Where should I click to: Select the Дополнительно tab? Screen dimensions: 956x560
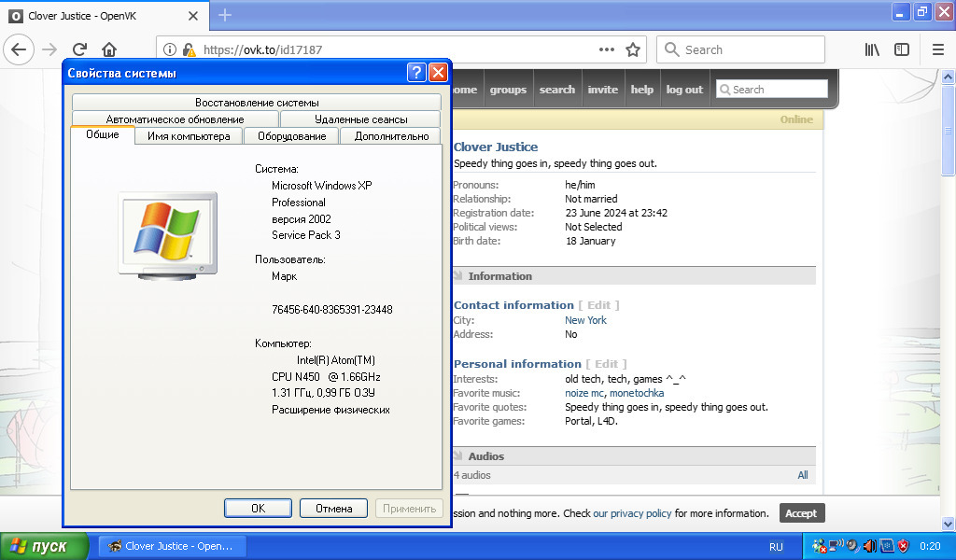pyautogui.click(x=391, y=136)
